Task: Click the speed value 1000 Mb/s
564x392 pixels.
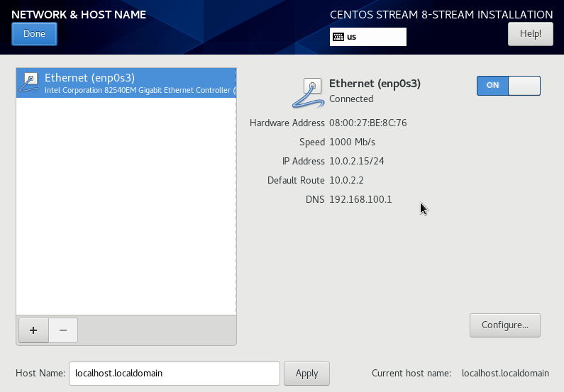Action: tap(352, 142)
